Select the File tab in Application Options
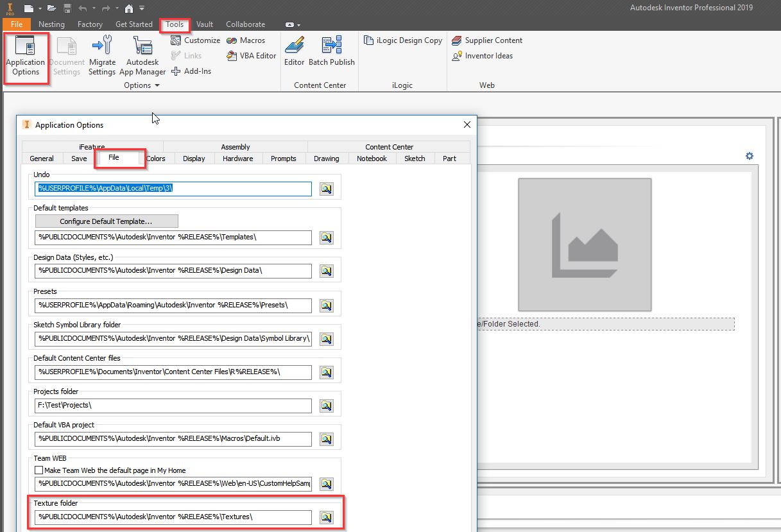The width and height of the screenshot is (781, 532). (114, 157)
